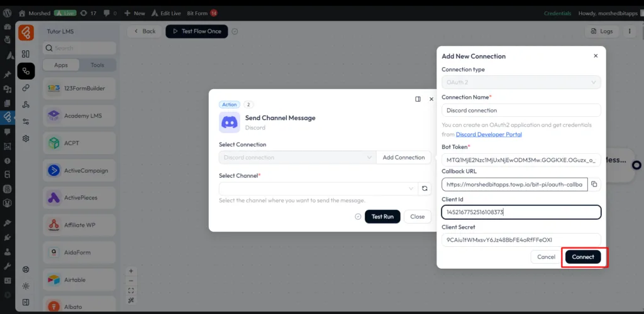This screenshot has height=314, width=644.
Task: Collapse the sidebar panel icon at bottom
Action: [x=26, y=302]
